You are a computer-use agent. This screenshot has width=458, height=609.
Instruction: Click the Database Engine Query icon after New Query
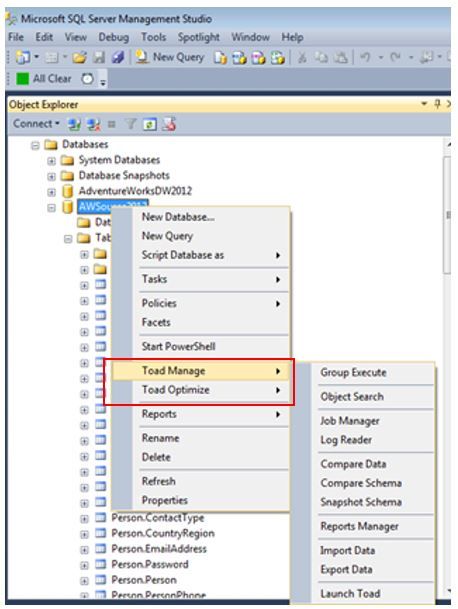[220, 57]
